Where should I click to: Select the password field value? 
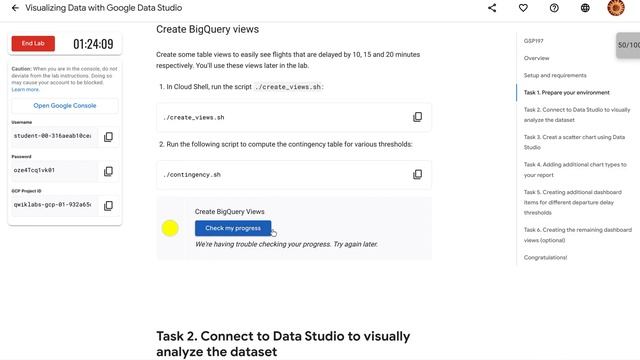pos(55,170)
